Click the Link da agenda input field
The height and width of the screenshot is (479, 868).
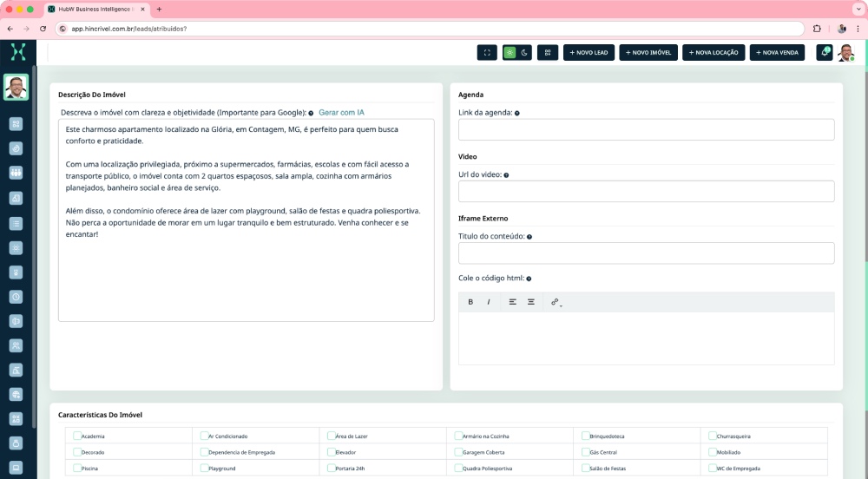point(646,130)
